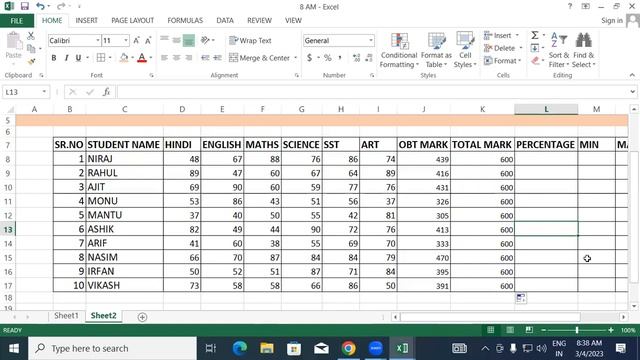This screenshot has height=360, width=640.
Task: Toggle Italic formatting
Action: pyautogui.click(x=66, y=58)
